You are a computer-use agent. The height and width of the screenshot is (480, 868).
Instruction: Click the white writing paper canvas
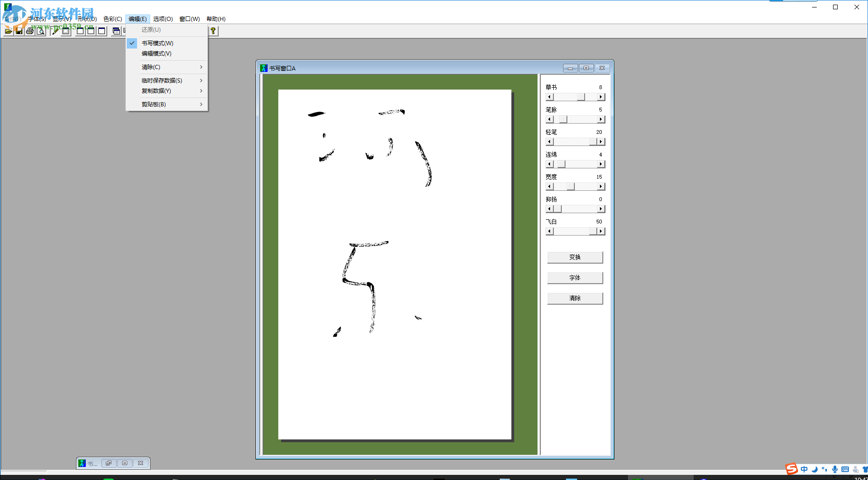click(395, 264)
